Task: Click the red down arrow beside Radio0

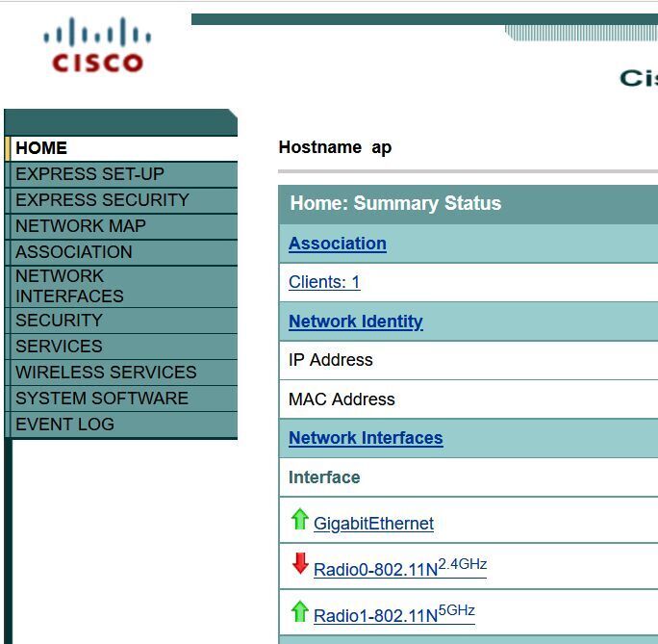Action: coord(299,564)
